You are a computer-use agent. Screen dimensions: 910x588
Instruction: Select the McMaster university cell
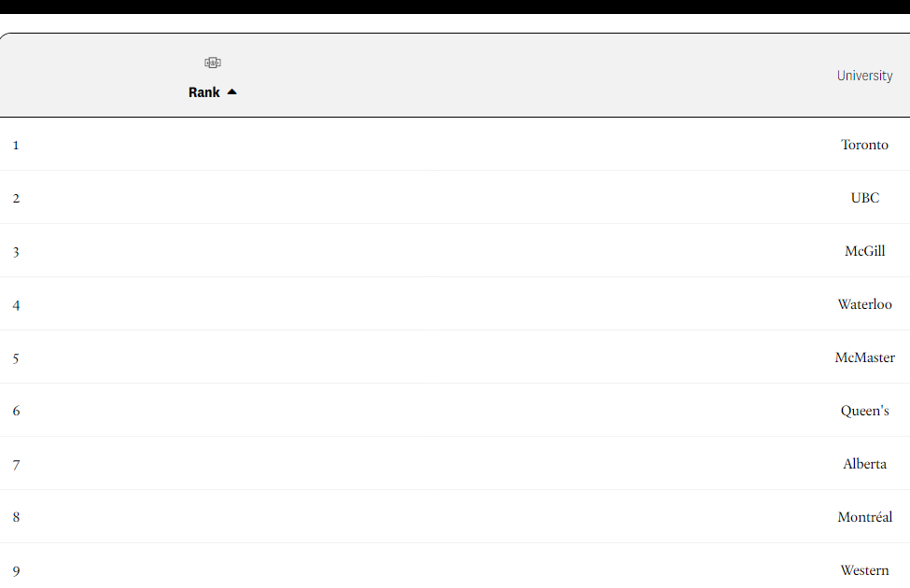pos(864,357)
